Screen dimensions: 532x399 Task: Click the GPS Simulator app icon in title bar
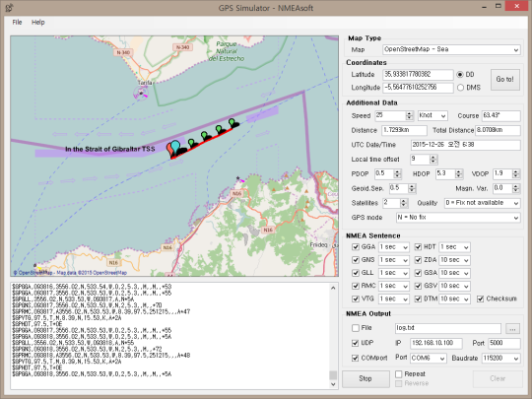pyautogui.click(x=9, y=8)
